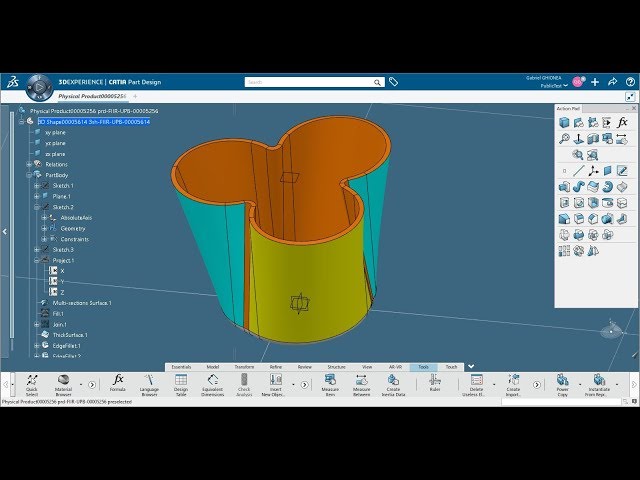The height and width of the screenshot is (480, 640).
Task: Open the Material Browser
Action: (63, 384)
